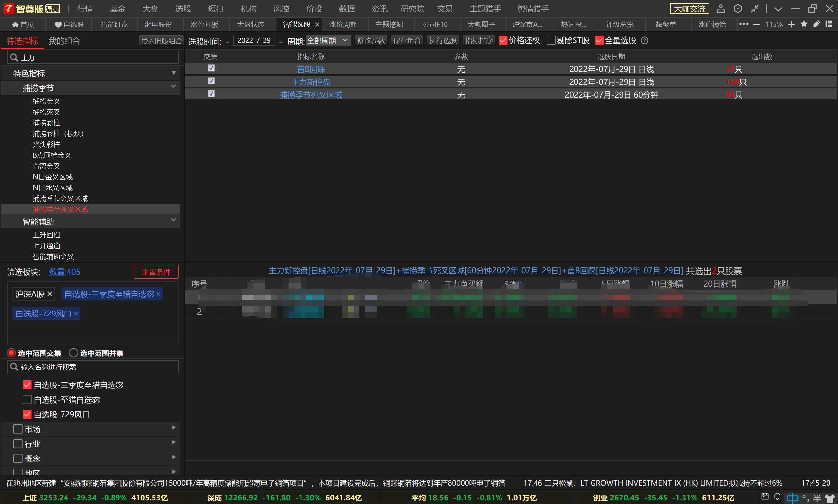Click the shrink window arrows icon
The width and height of the screenshot is (838, 504).
[755, 9]
